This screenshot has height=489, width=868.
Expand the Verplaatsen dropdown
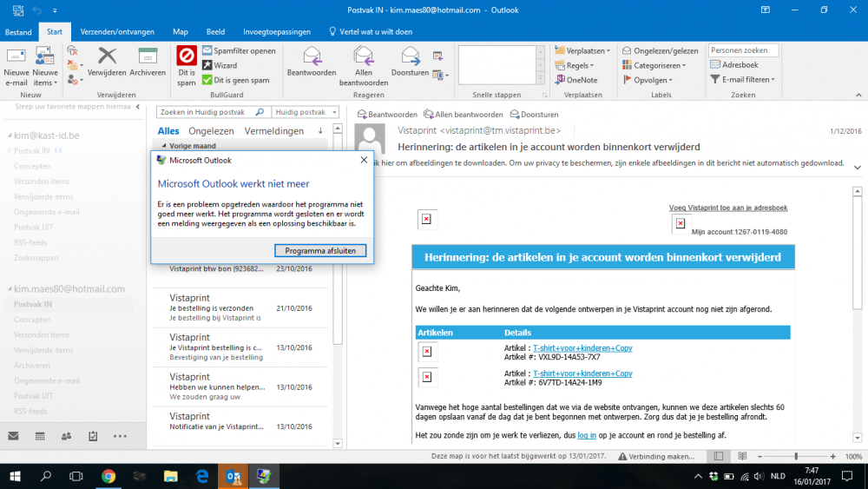582,51
